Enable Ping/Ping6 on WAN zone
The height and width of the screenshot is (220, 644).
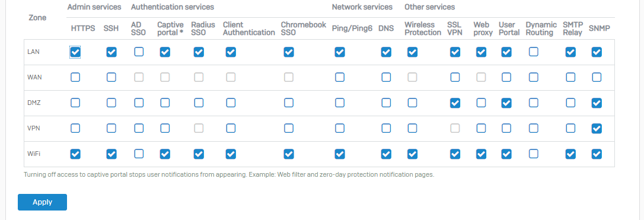point(340,77)
